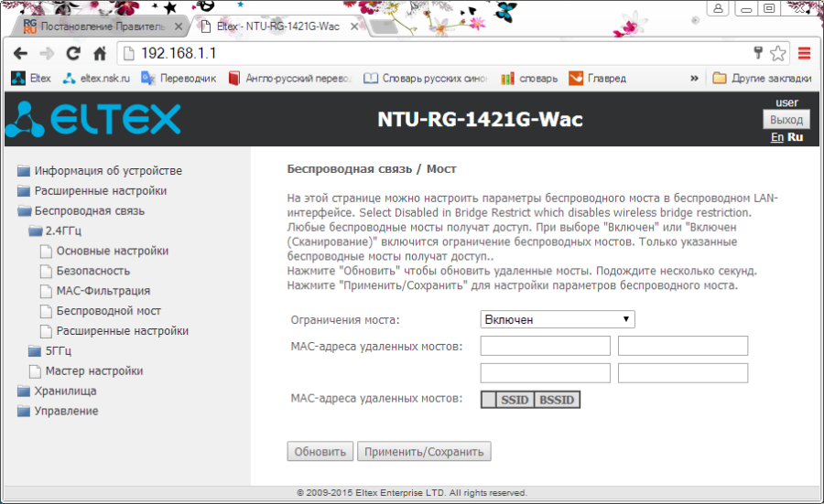The height and width of the screenshot is (504, 824).
Task: Click the Применить/Сохранить button
Action: click(424, 452)
